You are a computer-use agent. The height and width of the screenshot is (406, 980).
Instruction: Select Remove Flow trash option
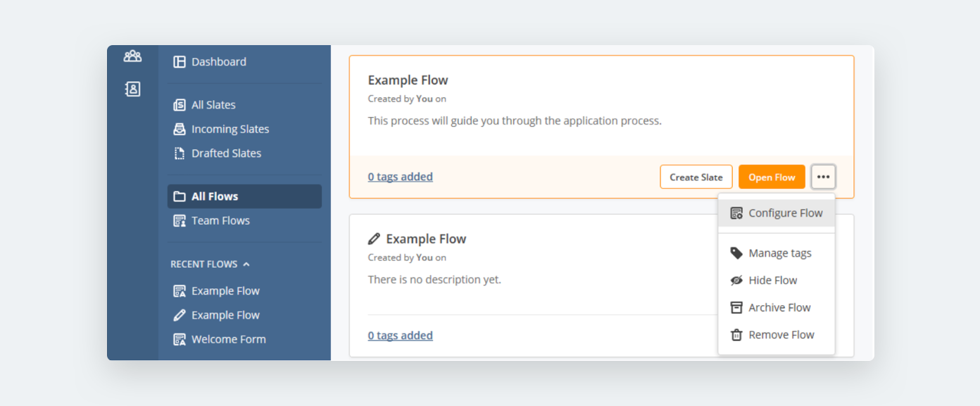[781, 335]
